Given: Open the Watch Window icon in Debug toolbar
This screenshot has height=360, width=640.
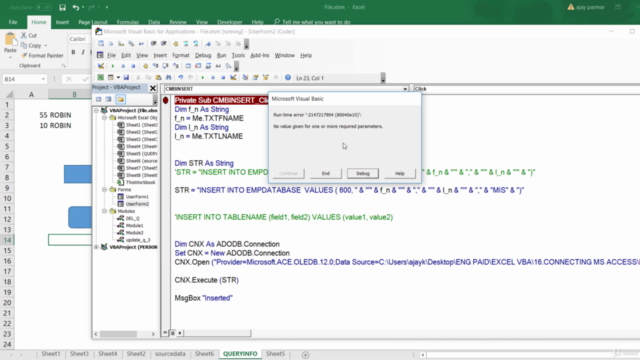Looking at the screenshot, I should point(208,66).
